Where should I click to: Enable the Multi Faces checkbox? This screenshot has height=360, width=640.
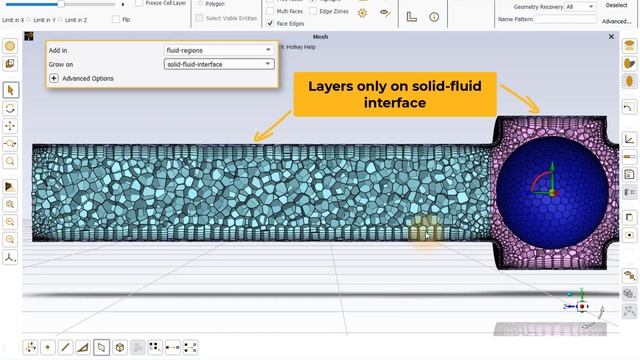[x=270, y=11]
